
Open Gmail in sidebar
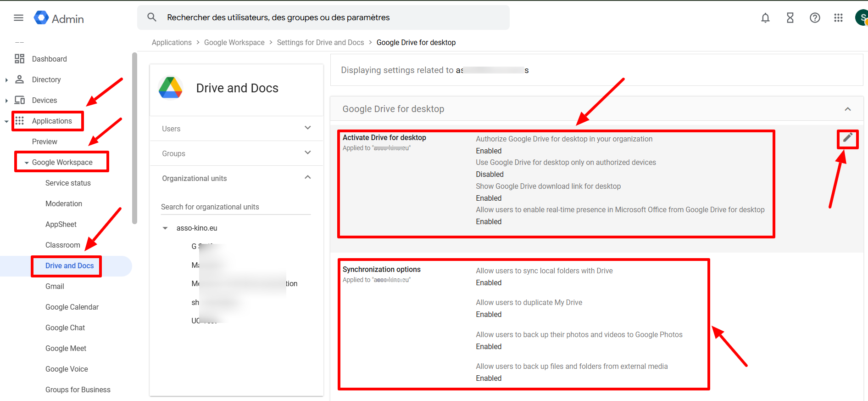pos(55,286)
